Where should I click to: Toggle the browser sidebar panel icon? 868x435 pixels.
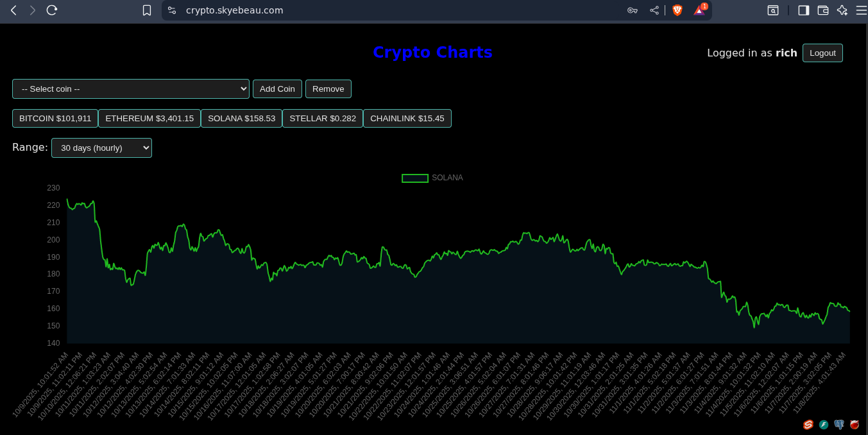[803, 10]
